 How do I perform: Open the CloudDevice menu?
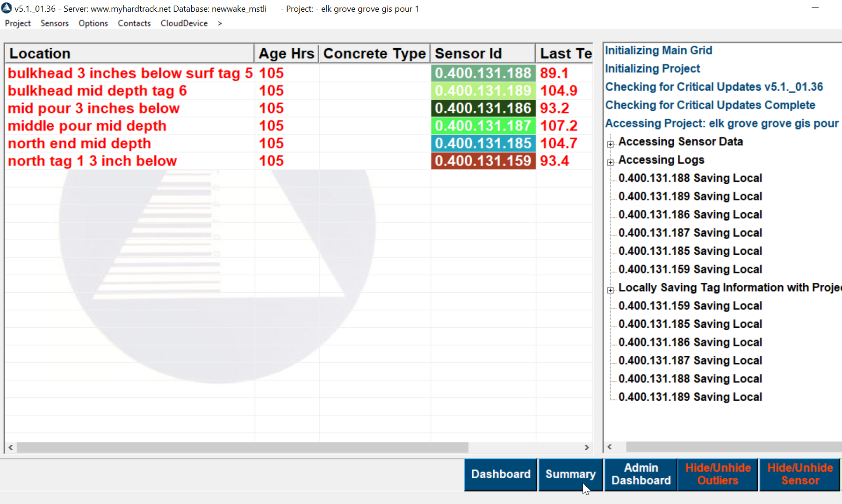184,23
